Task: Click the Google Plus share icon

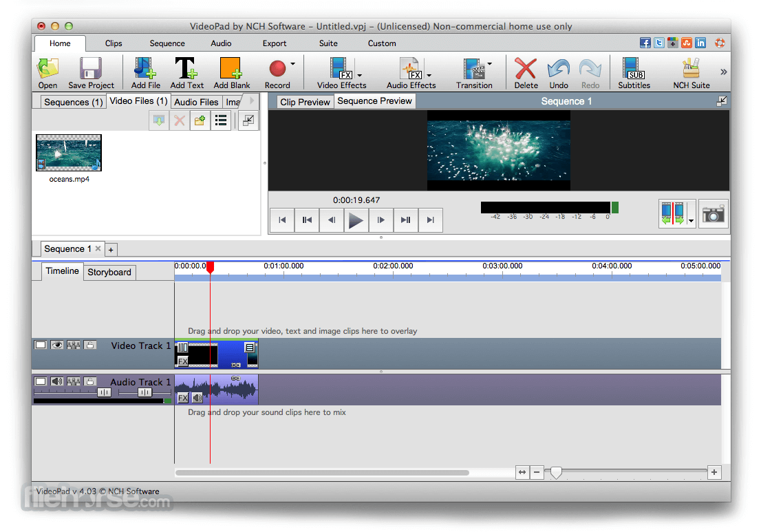Action: pyautogui.click(x=673, y=43)
